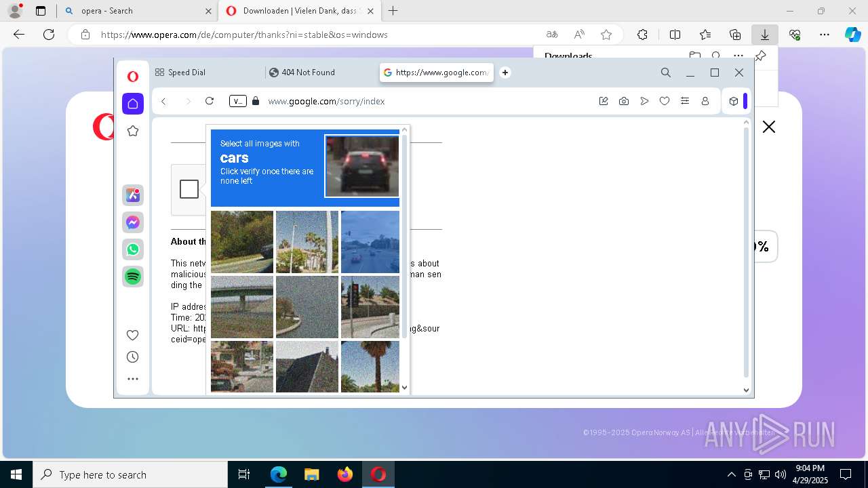
Task: Open volume control in system tray
Action: 780,474
